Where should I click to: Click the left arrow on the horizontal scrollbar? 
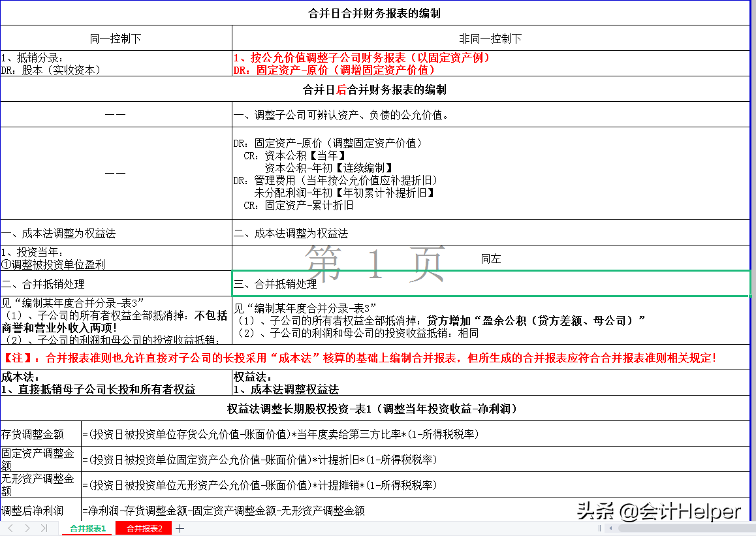[x=610, y=529]
